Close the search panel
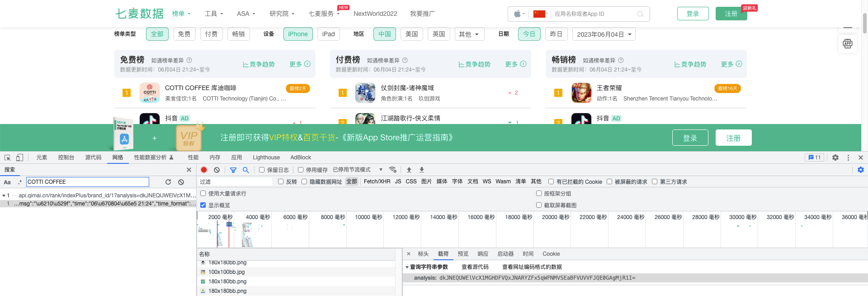Image resolution: width=868 pixels, height=296 pixels. click(x=189, y=170)
